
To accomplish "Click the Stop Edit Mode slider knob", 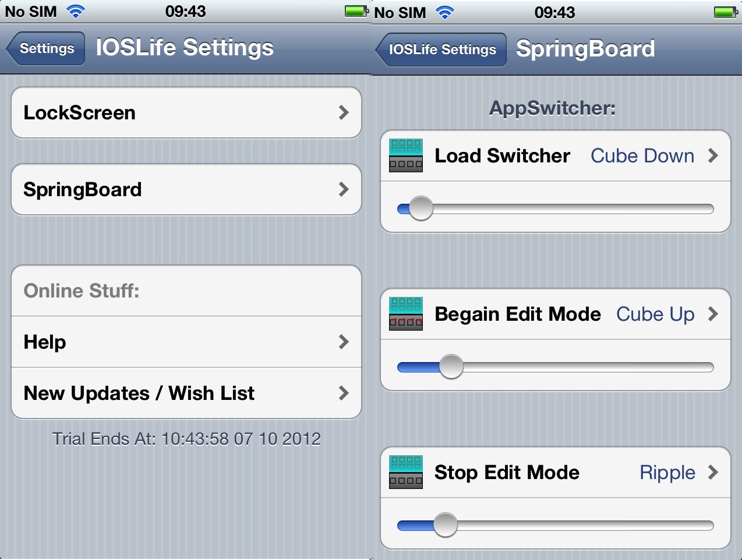I will 446,525.
